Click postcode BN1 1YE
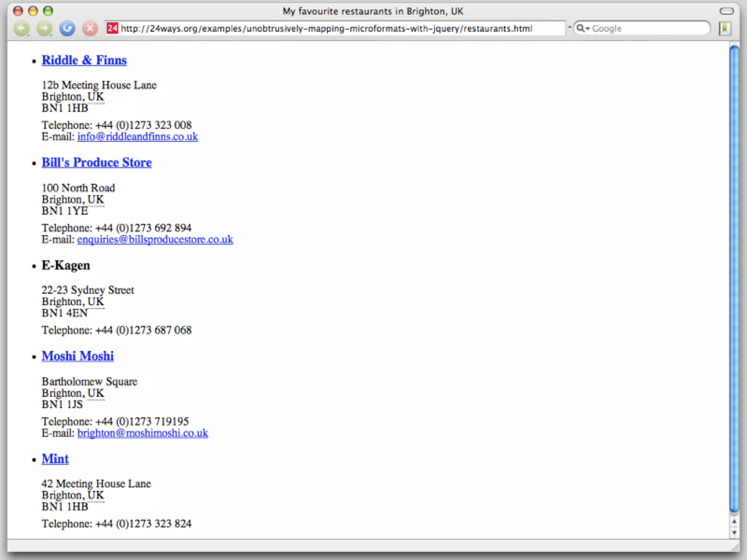 [65, 211]
